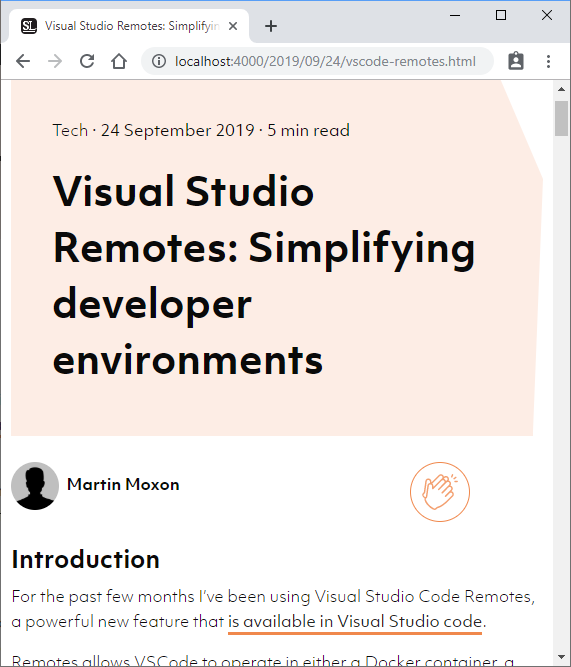Click the Tech category label
Image resolution: width=571 pixels, height=667 pixels.
pyautogui.click(x=70, y=130)
